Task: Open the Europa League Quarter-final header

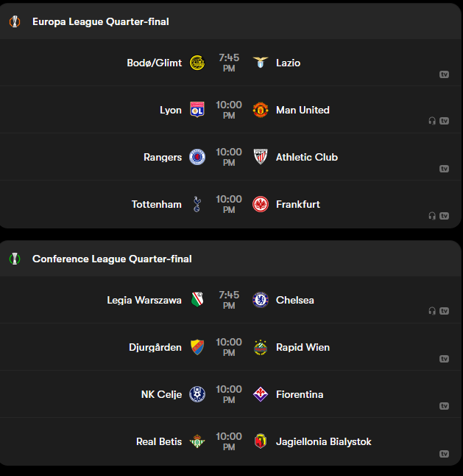Action: (x=101, y=22)
